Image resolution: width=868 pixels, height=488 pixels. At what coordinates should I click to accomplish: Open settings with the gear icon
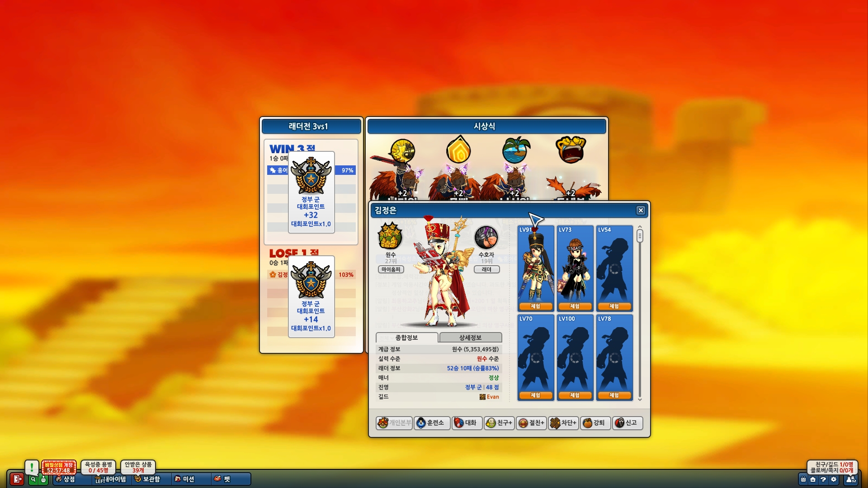[x=834, y=479]
